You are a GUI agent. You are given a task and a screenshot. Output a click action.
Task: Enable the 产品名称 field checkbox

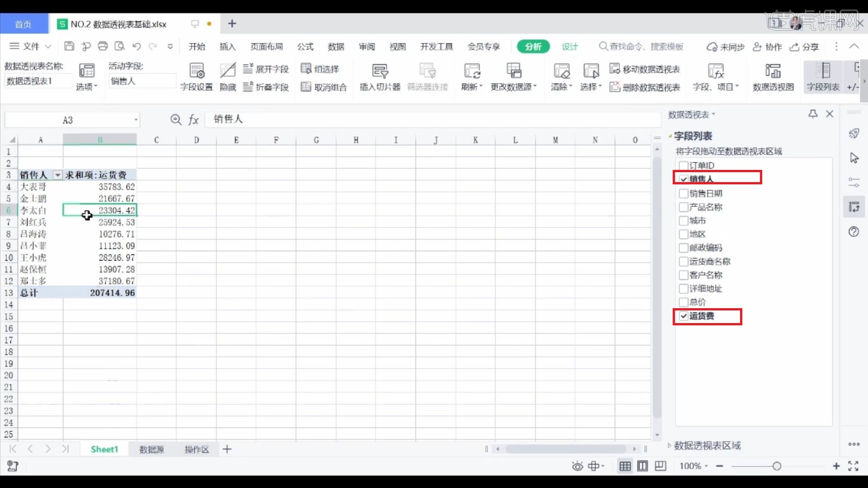(x=684, y=207)
